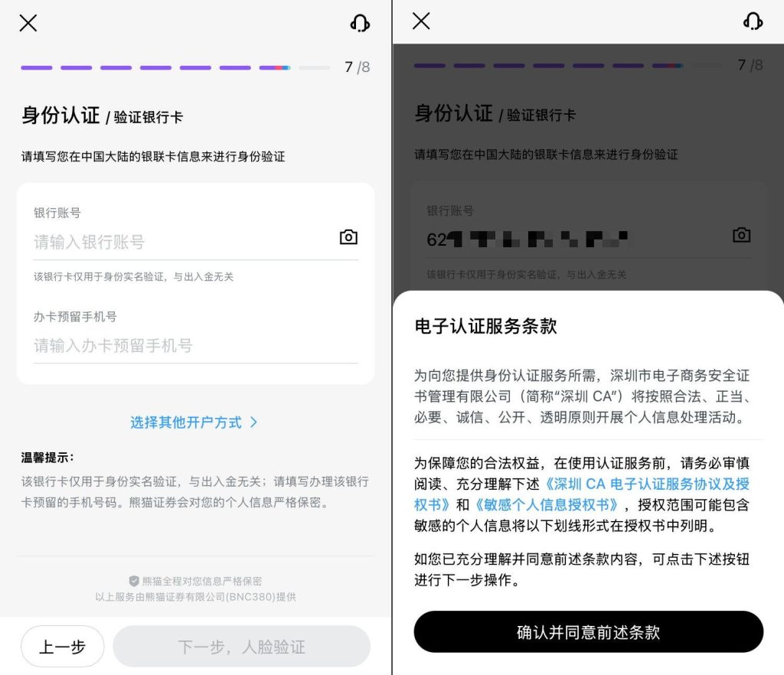
Task: Tap shield icon beside 熊猫全程对您信息严格保密
Action: point(134,581)
